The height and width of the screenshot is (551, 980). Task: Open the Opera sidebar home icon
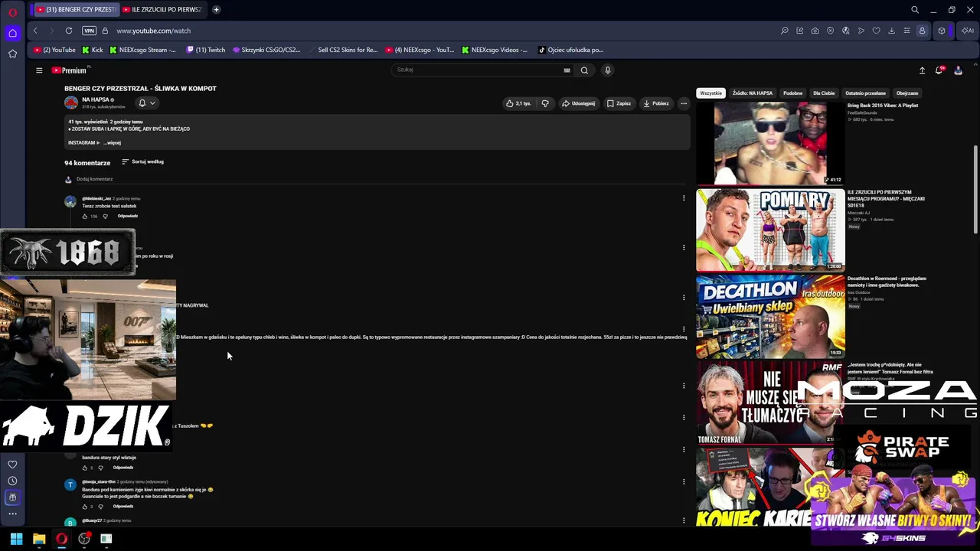pos(12,33)
